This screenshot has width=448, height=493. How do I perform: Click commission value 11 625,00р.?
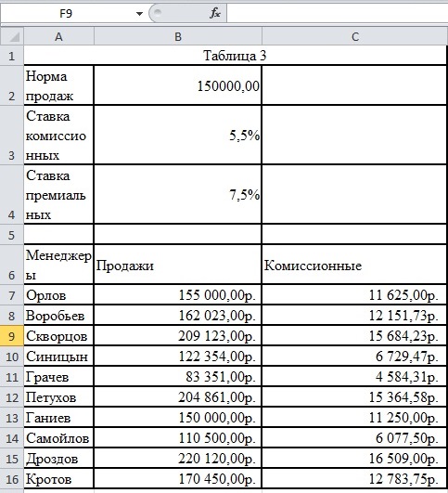354,295
